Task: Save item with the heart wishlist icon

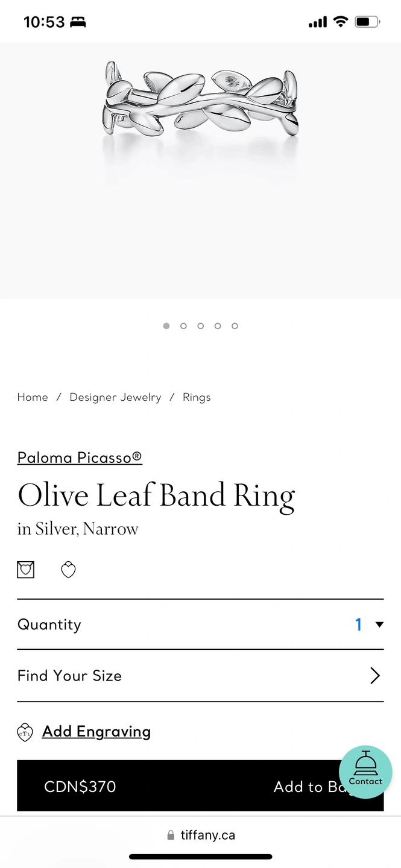Action: [68, 570]
